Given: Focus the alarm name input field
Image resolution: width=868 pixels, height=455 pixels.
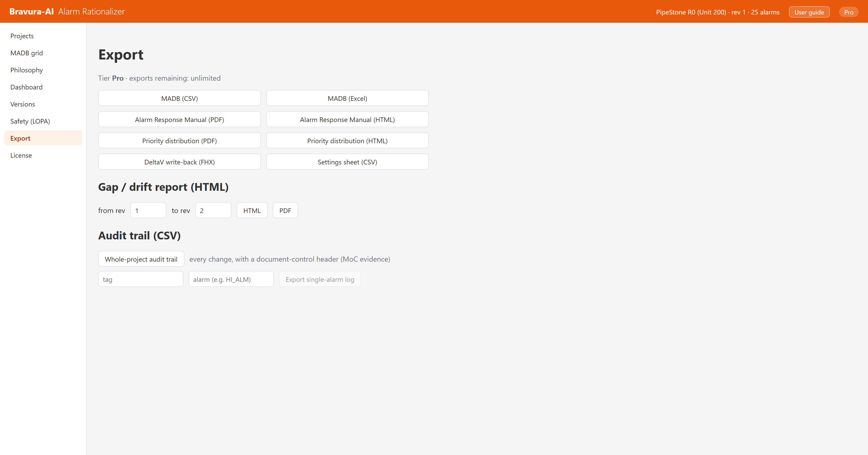Looking at the screenshot, I should coord(231,279).
